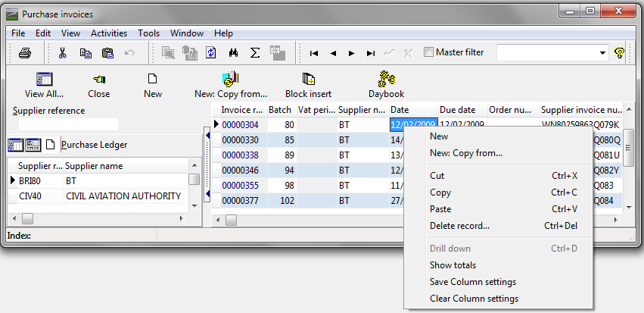Click the Cut scissors toolbar icon
The height and width of the screenshot is (313, 644).
63,53
